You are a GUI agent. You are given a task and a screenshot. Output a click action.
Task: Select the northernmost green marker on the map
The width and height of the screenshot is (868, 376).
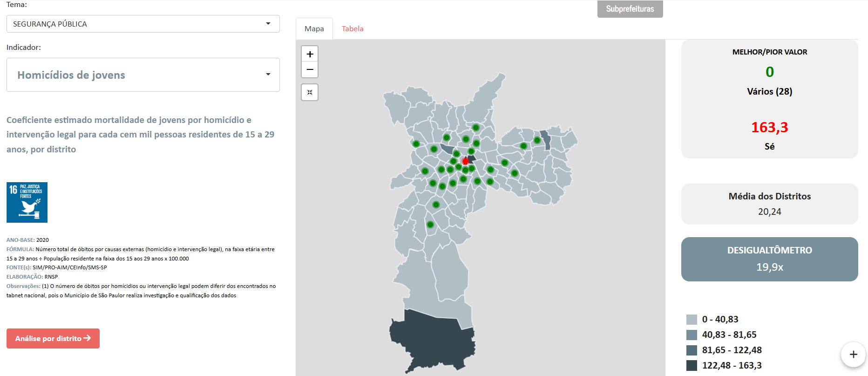click(x=475, y=128)
